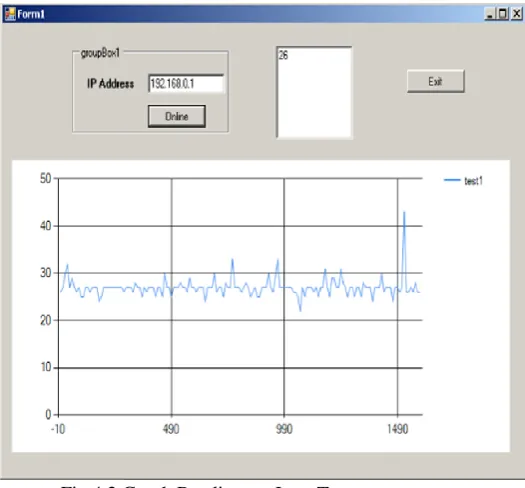Maximize the Form1 window
Viewport: 525px width, 488px height.
[503, 14]
